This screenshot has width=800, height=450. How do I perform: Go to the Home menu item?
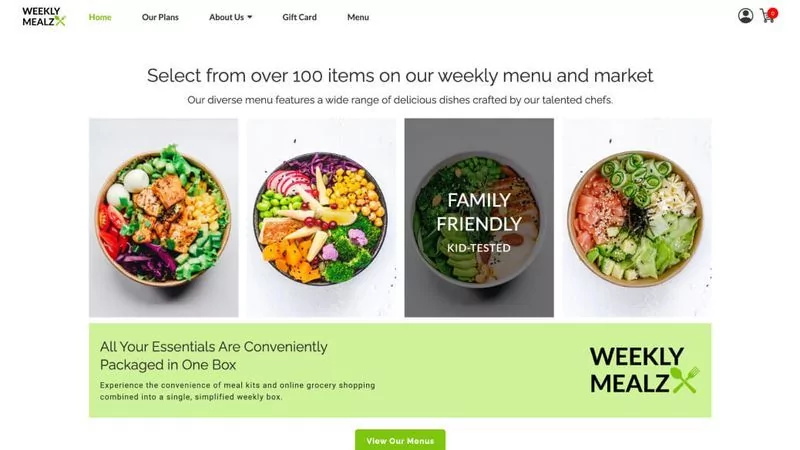click(x=100, y=17)
